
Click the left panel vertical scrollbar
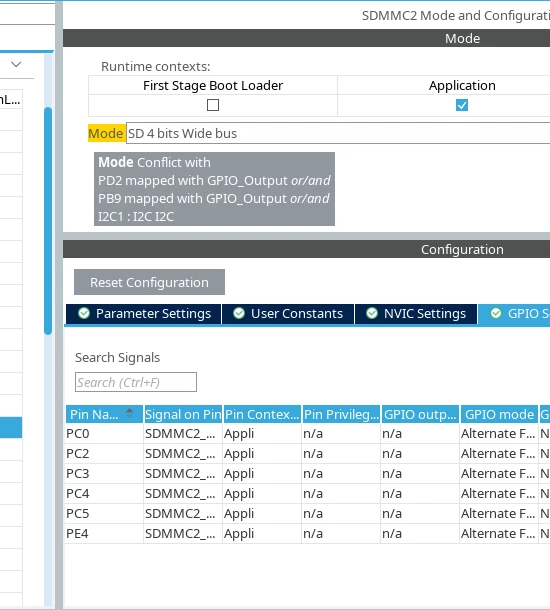(x=48, y=221)
